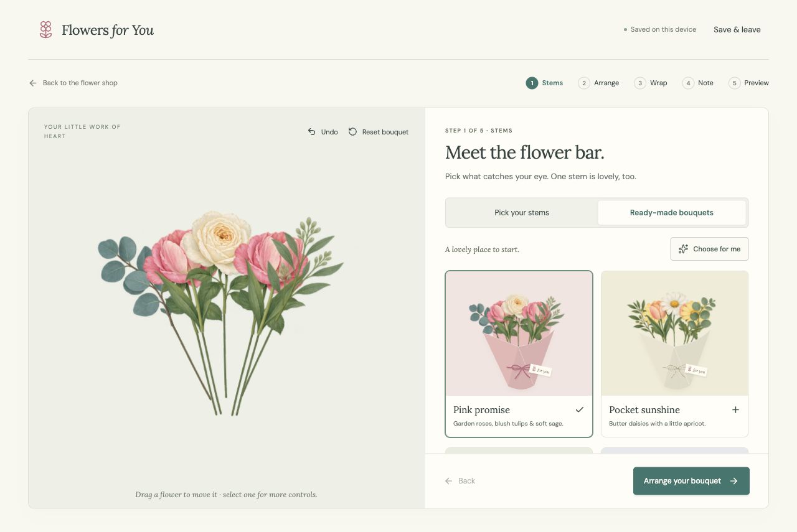Click the sparkle icon on Choose for me
Viewport: 797px width, 532px height.
click(683, 249)
